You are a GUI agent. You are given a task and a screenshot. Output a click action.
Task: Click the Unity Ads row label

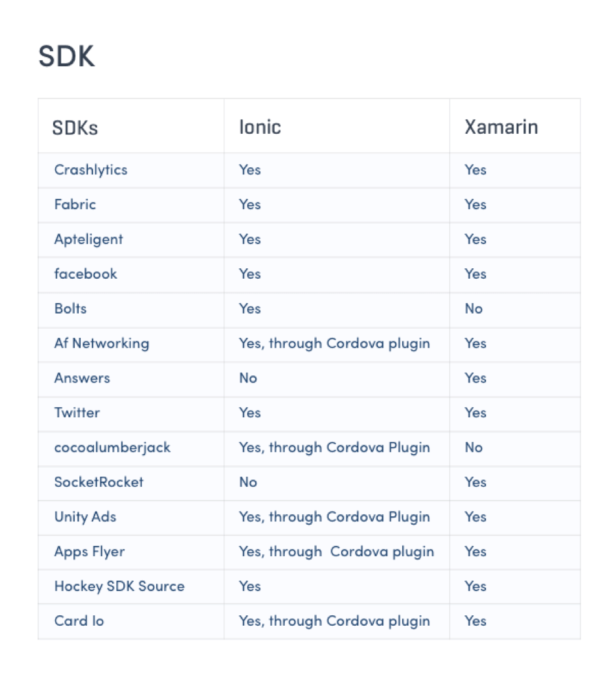[85, 517]
